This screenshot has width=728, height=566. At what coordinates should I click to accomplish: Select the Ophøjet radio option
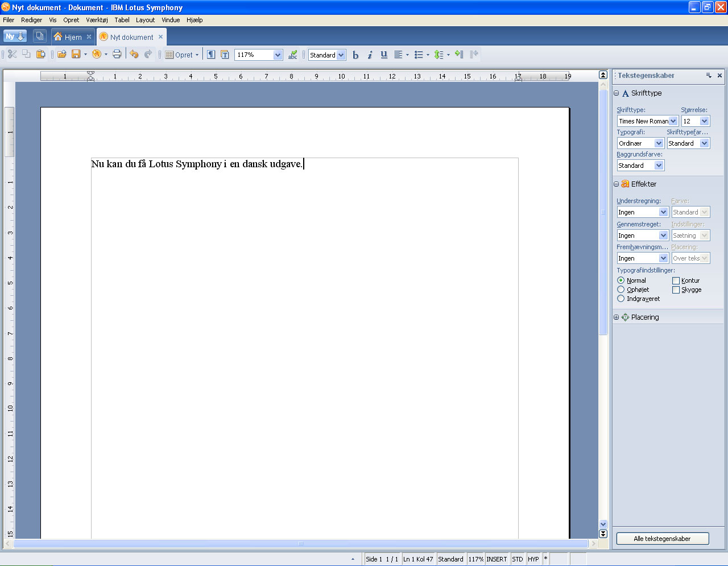(x=621, y=290)
